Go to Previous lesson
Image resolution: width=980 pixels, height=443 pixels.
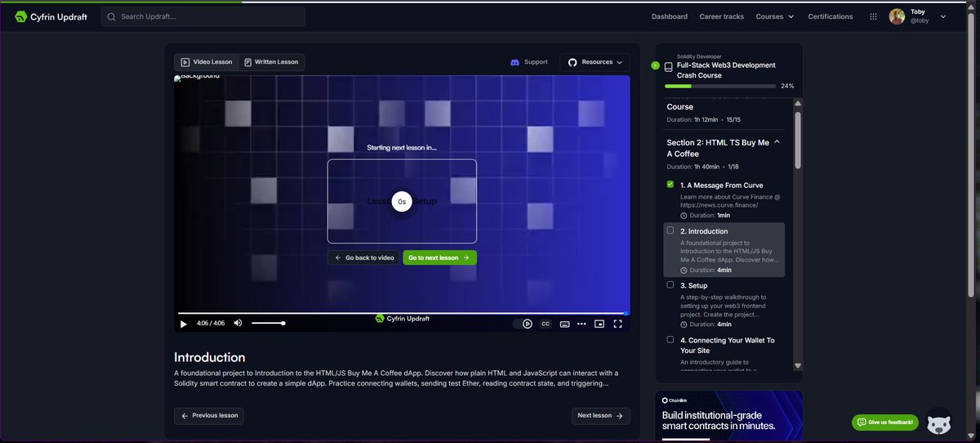(x=209, y=415)
